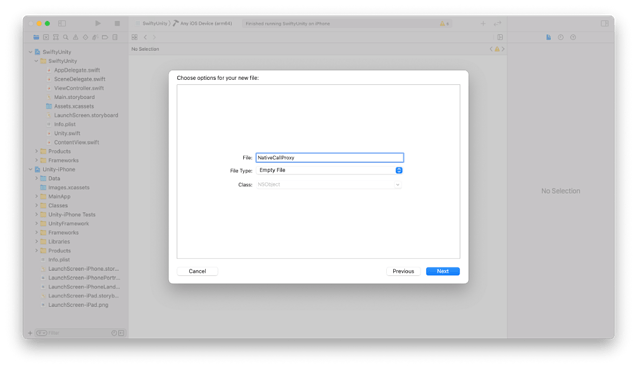Click the File name input field
This screenshot has width=637, height=368.
tap(329, 158)
